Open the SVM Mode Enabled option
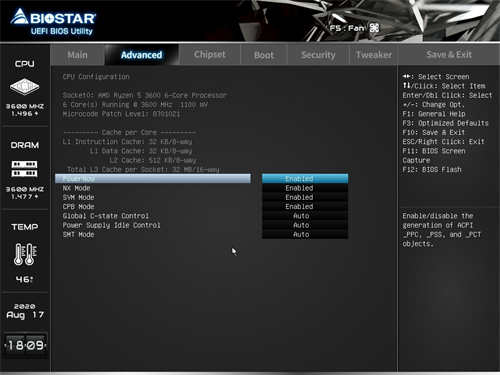The image size is (500, 375). click(x=305, y=197)
